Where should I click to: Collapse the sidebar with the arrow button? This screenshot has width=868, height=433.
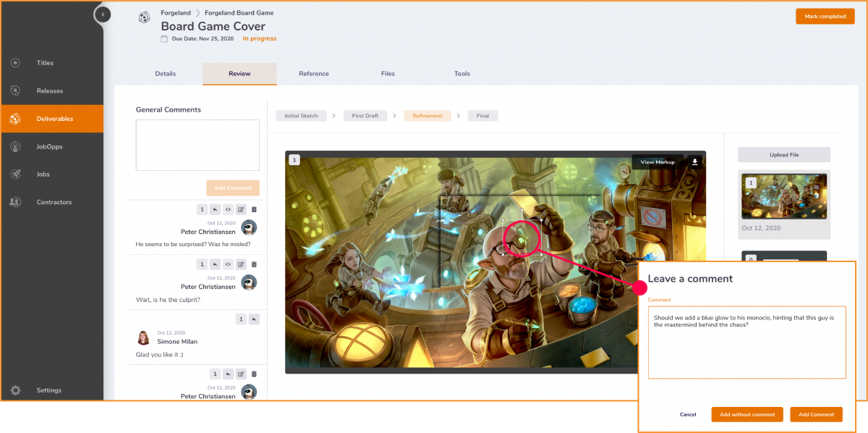pos(103,14)
